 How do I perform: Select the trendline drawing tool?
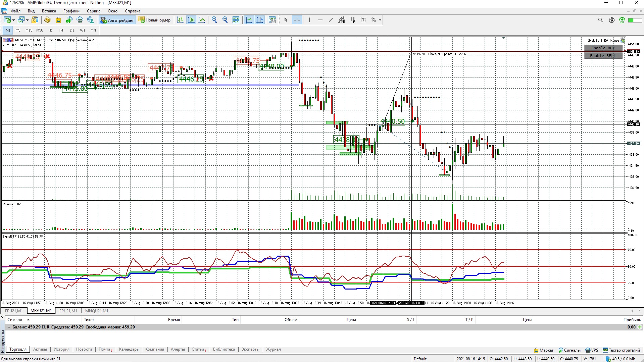[331, 20]
